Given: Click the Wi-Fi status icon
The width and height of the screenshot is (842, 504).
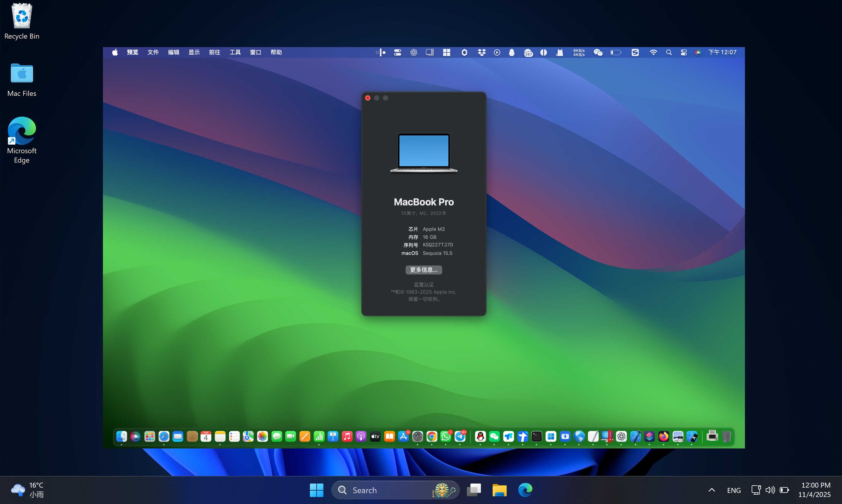Looking at the screenshot, I should coord(653,52).
